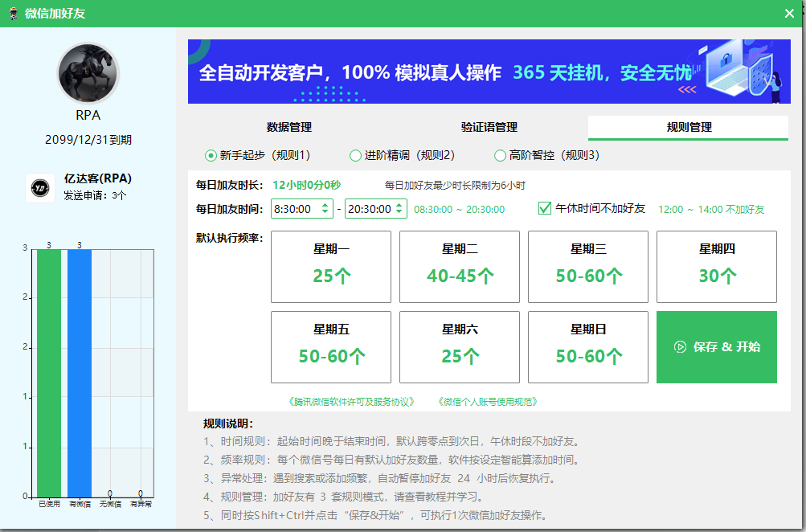This screenshot has width=806, height=532.
Task: Increase end time with up arrow
Action: tap(399, 205)
